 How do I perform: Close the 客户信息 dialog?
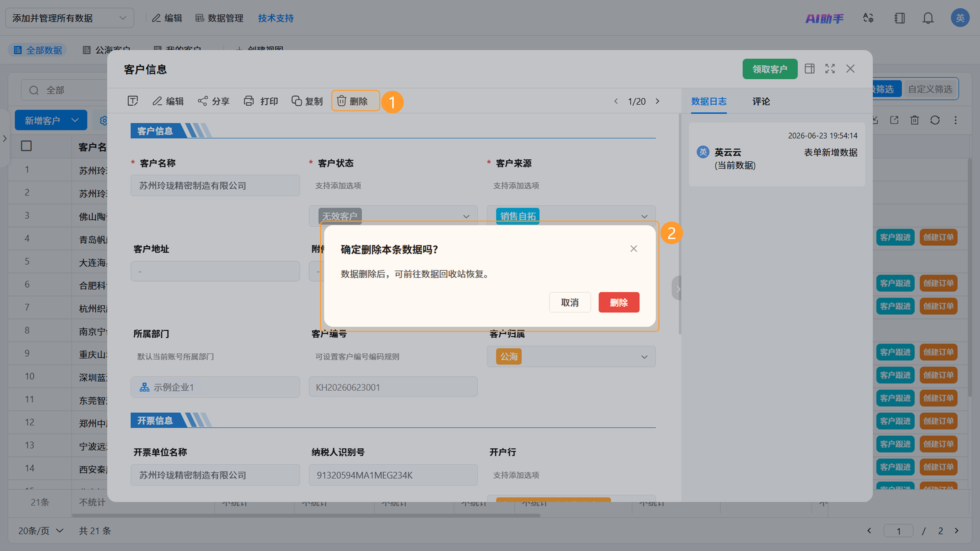point(850,68)
